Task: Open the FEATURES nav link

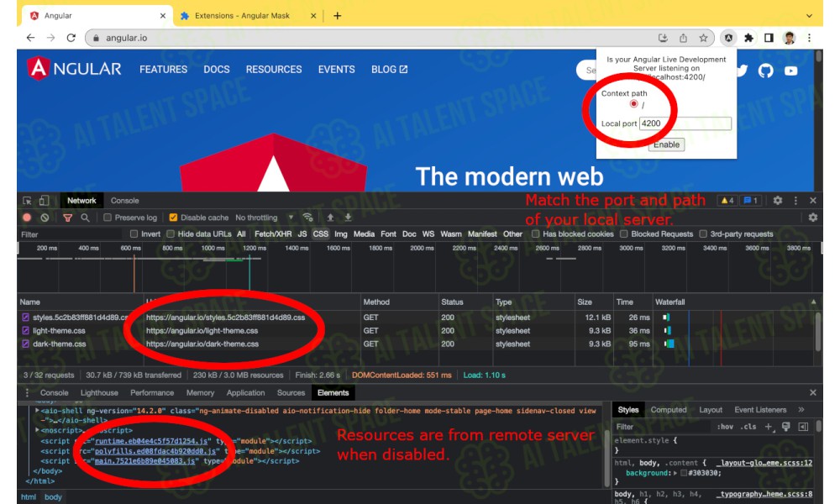Action: coord(164,70)
